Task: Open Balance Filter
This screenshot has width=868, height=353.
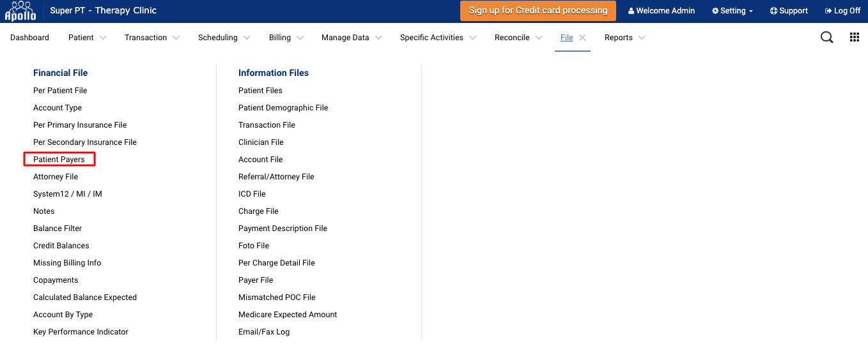Action: 58,229
